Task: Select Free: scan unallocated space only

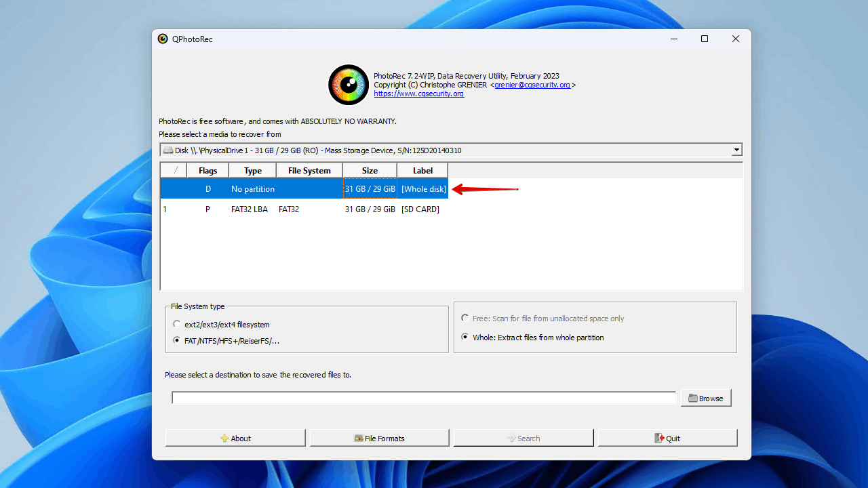Action: (542, 319)
